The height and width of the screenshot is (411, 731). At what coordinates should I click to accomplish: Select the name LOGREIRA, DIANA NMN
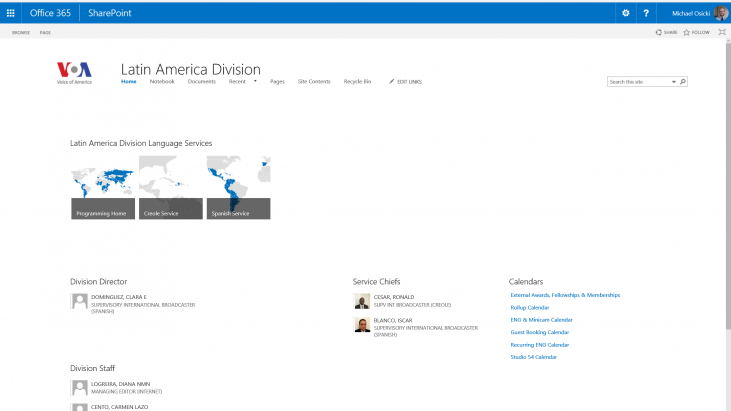coord(121,384)
